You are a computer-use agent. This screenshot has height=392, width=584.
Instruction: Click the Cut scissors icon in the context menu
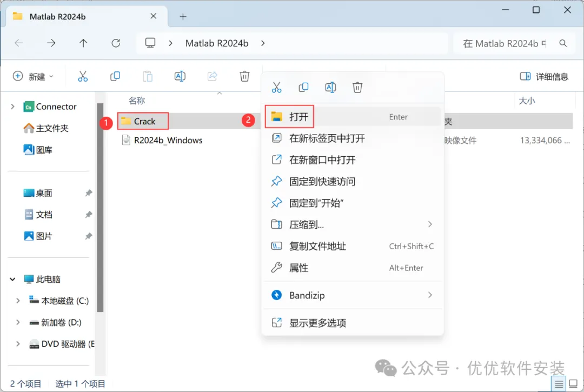coord(276,88)
